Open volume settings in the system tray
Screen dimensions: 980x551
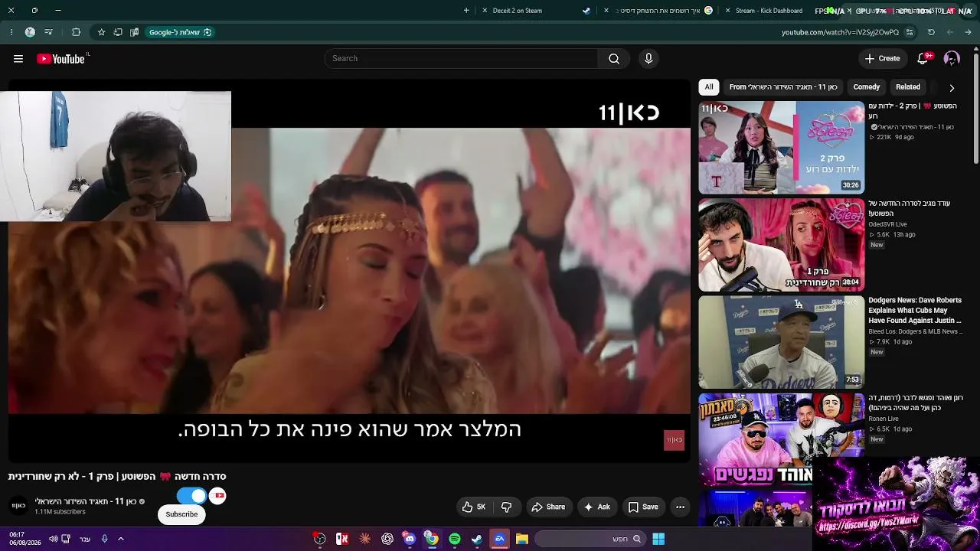click(x=53, y=539)
